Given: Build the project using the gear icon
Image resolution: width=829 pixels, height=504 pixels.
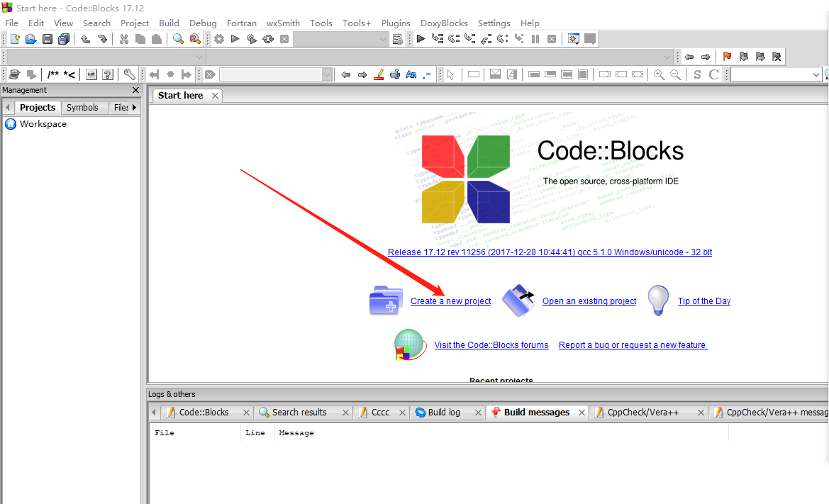Looking at the screenshot, I should [218, 39].
